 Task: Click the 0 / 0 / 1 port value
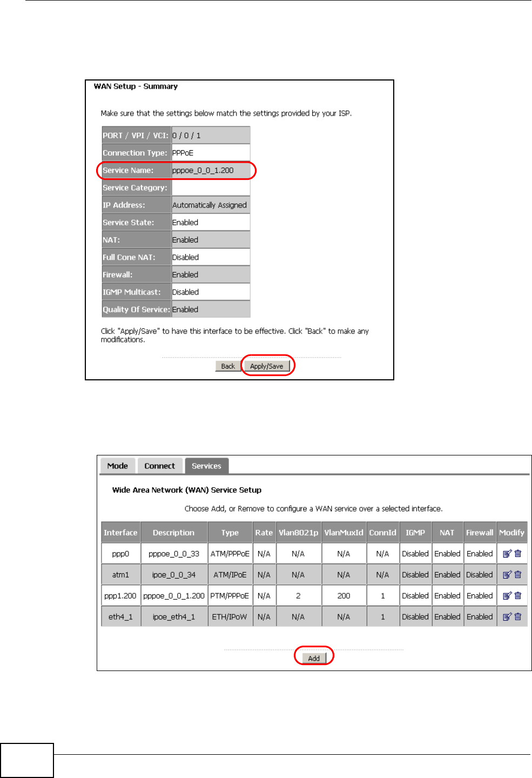point(211,136)
